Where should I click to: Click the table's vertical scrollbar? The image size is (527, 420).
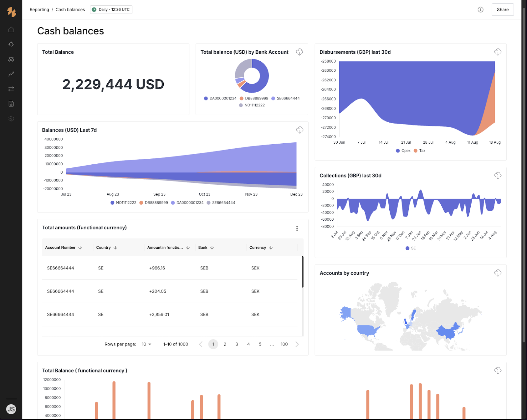click(302, 272)
